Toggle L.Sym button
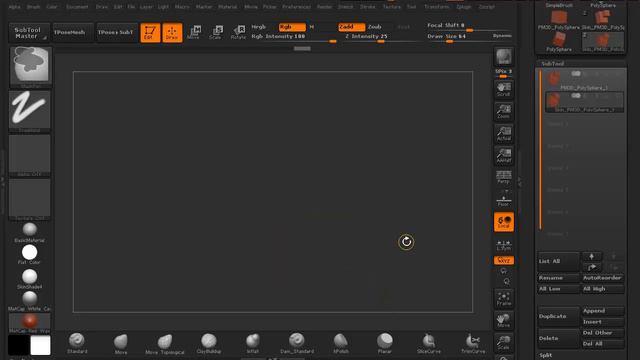This screenshot has width=640, height=360. coord(504,245)
